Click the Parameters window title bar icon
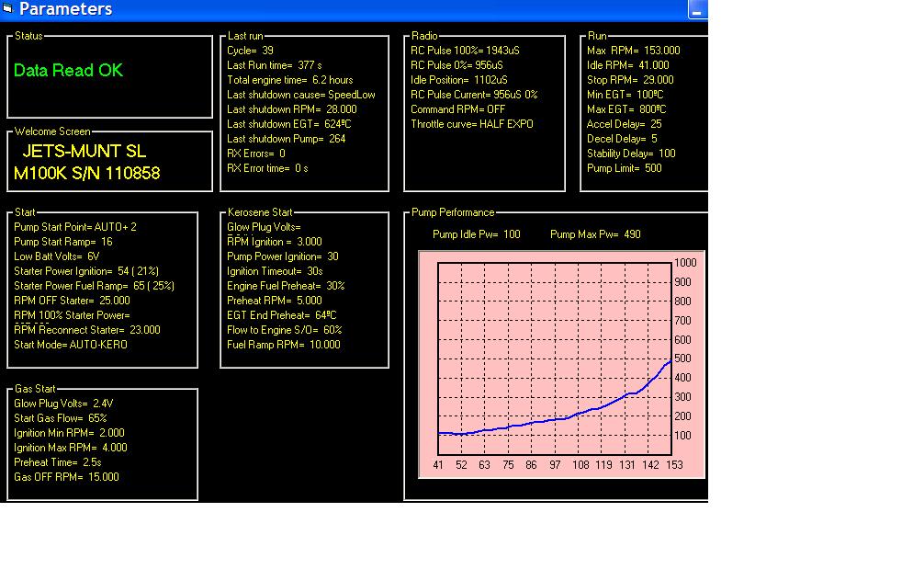924x569 pixels. (x=8, y=10)
